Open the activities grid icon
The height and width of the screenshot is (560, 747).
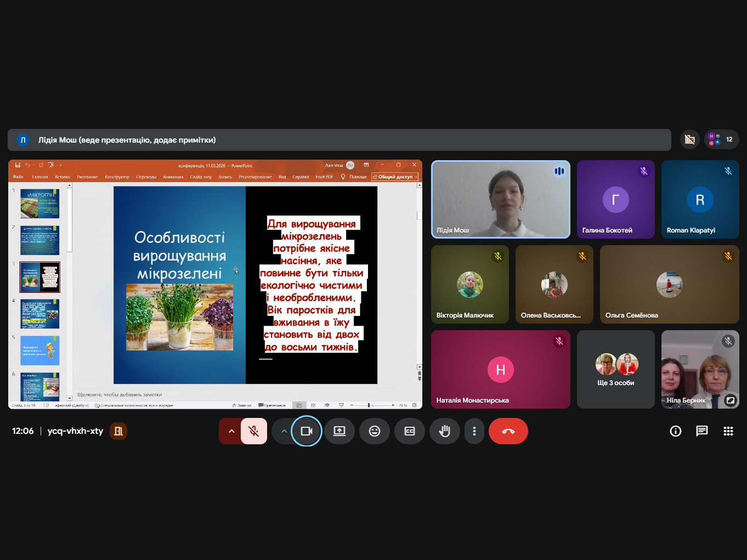pos(728,431)
